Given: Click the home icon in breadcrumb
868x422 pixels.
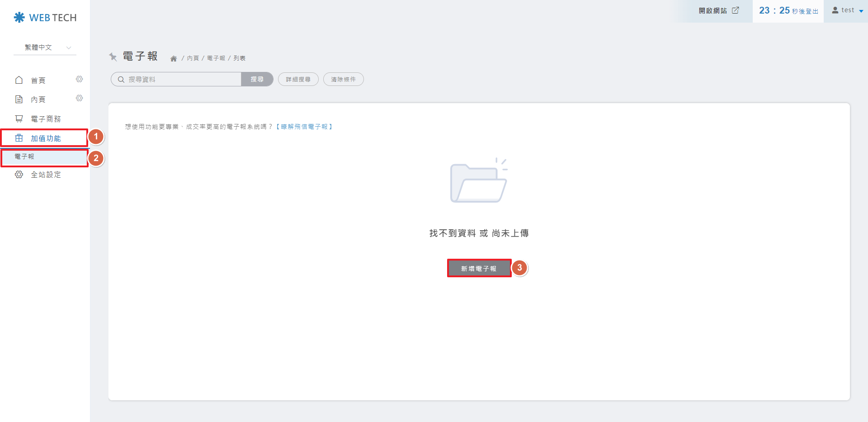Looking at the screenshot, I should tap(173, 58).
